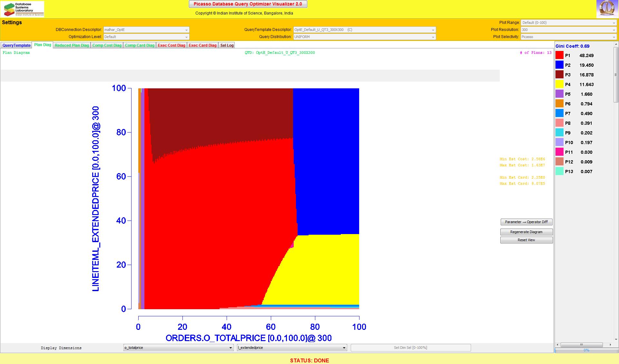Click the yellow P4 legend swatch
This screenshot has width=619, height=364.
pyautogui.click(x=559, y=84)
